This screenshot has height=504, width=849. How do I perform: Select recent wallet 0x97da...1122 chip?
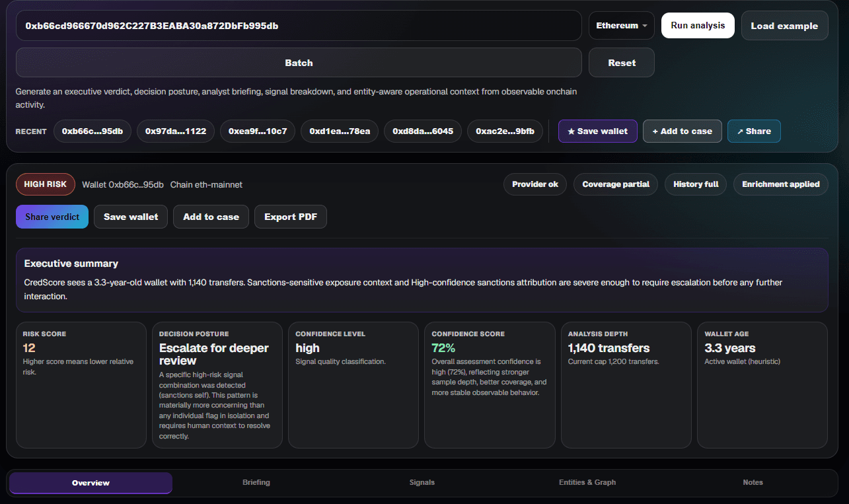[x=176, y=131]
